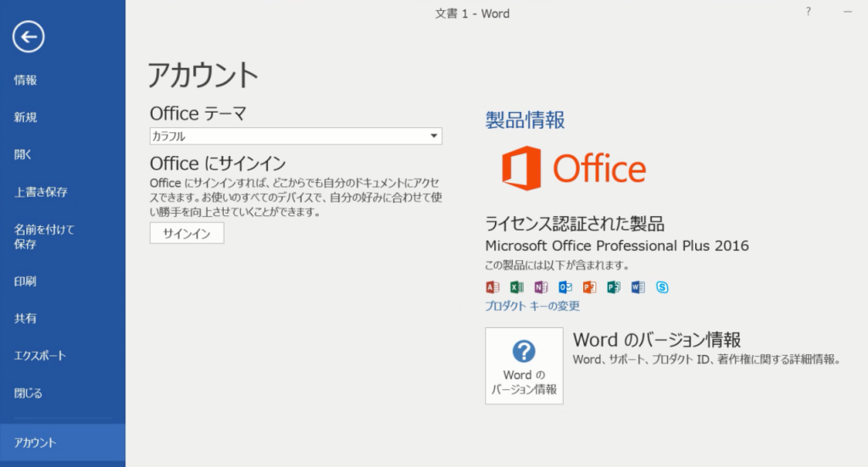This screenshot has height=467, width=868.
Task: Click the ライセンス認証された製品 text
Action: tap(575, 224)
